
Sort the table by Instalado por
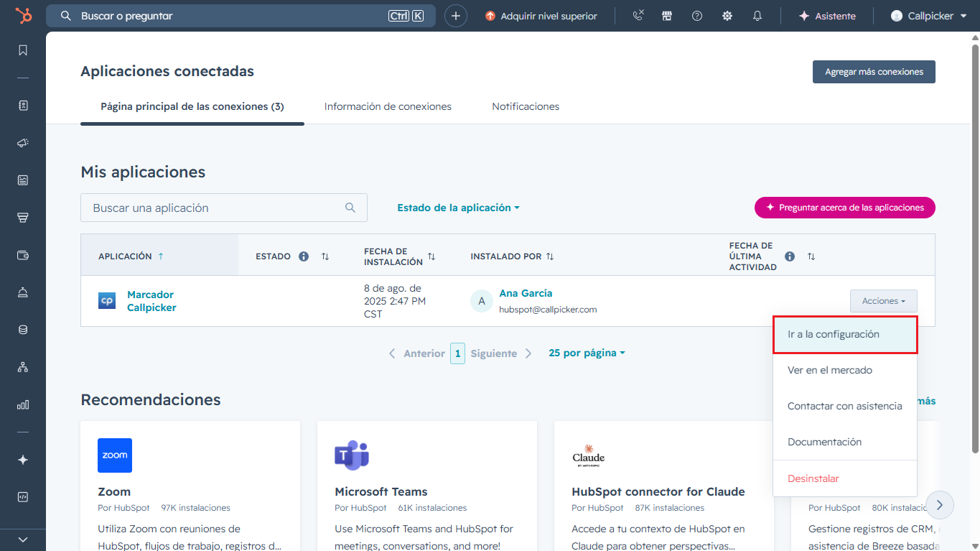pos(550,256)
